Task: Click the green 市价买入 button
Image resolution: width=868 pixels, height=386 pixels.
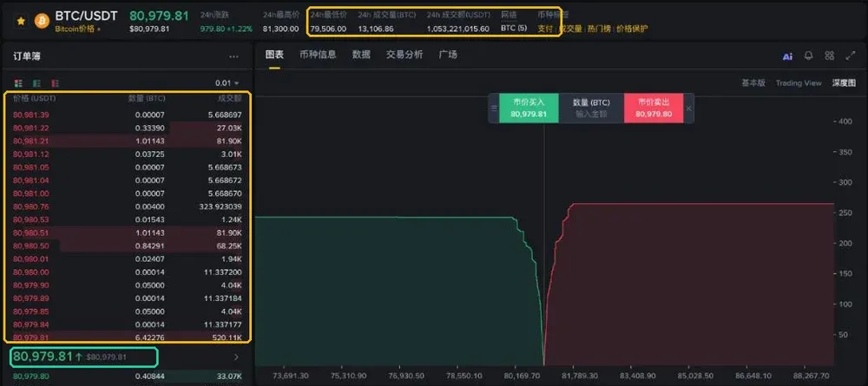Action: click(529, 108)
